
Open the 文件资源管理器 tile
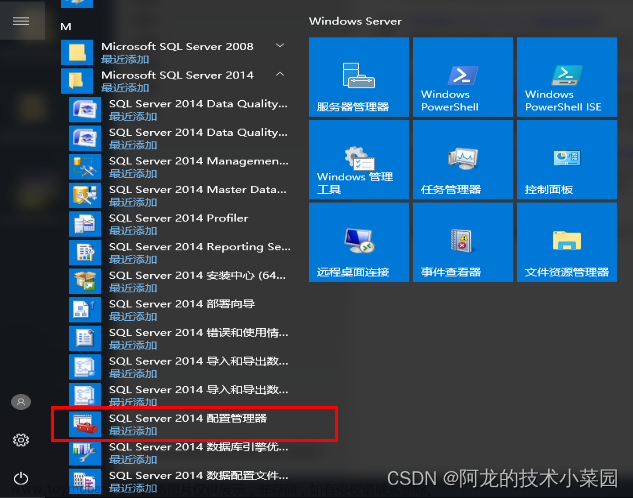click(x=567, y=242)
